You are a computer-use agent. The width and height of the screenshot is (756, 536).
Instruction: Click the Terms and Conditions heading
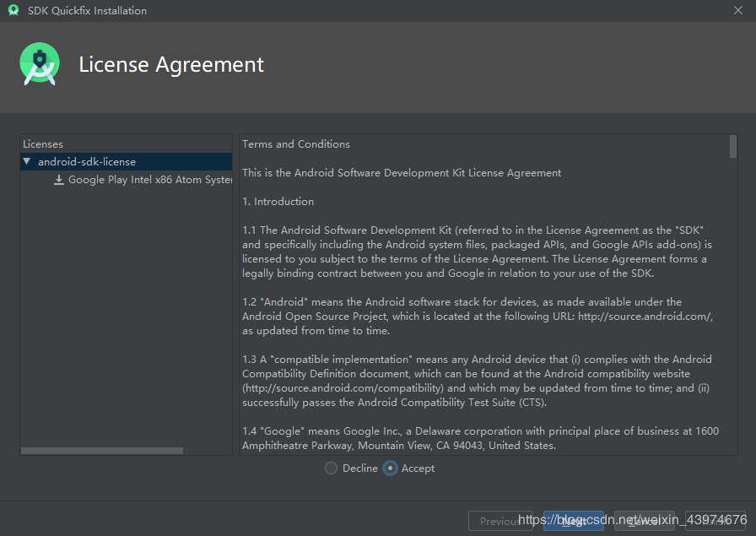click(295, 143)
